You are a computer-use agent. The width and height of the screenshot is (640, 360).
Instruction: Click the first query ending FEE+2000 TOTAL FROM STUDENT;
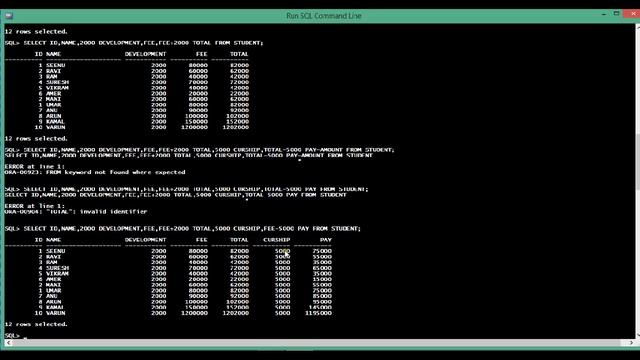[134, 43]
